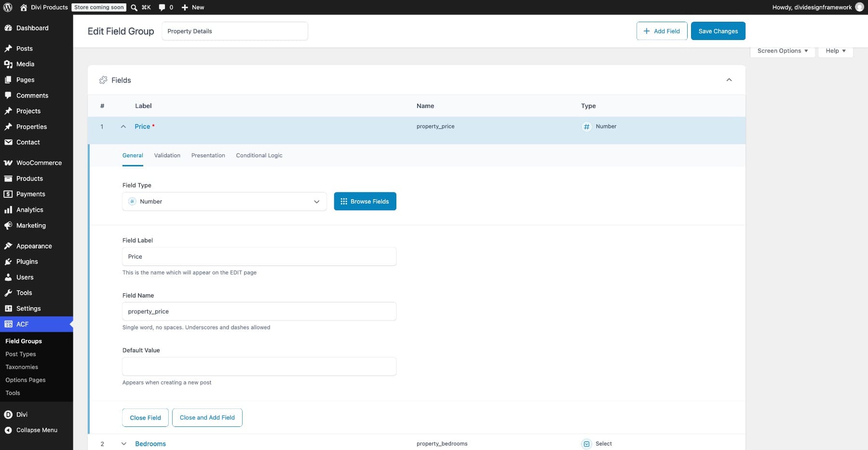Focus the Field Name input
868x450 pixels.
coord(259,312)
